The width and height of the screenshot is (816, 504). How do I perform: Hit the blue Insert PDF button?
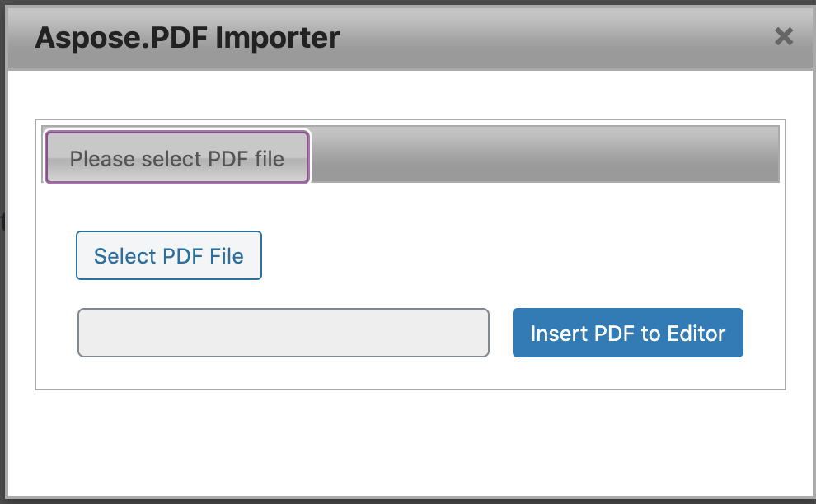click(627, 333)
